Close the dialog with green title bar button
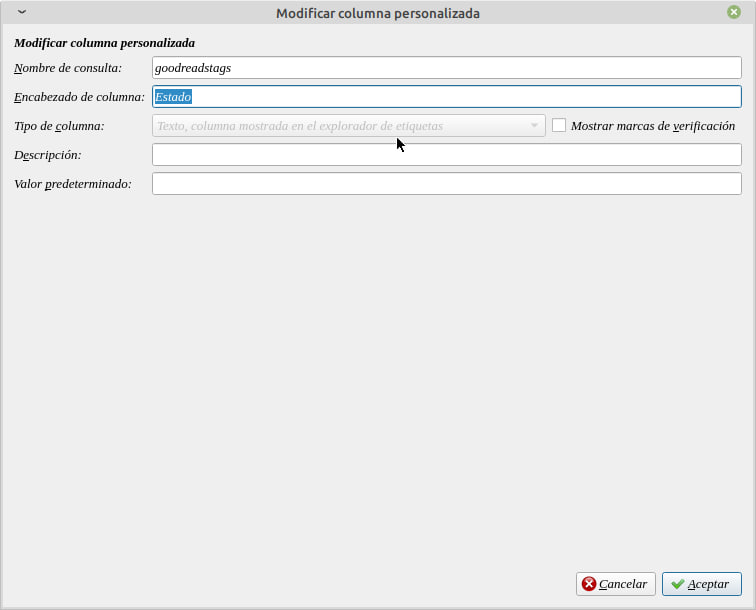 pyautogui.click(x=733, y=12)
